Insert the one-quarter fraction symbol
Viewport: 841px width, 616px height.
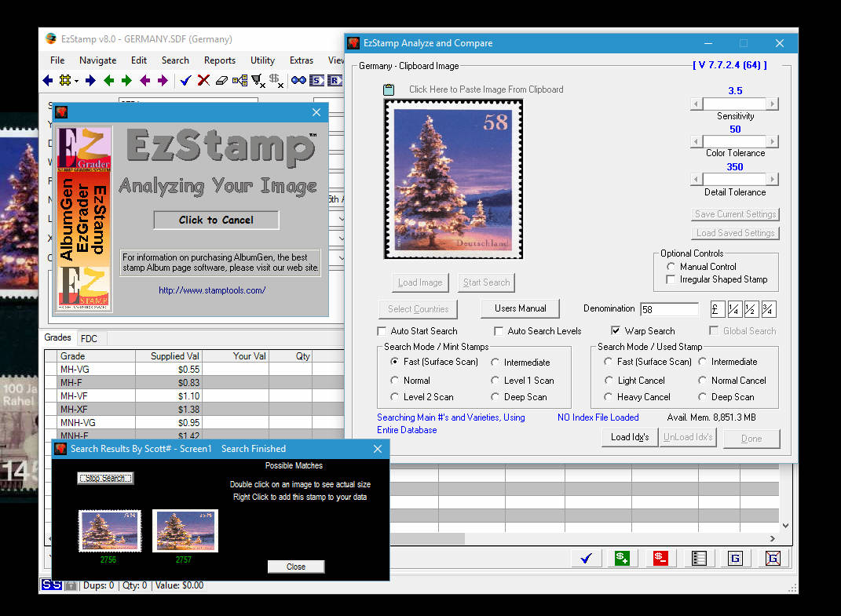click(733, 309)
